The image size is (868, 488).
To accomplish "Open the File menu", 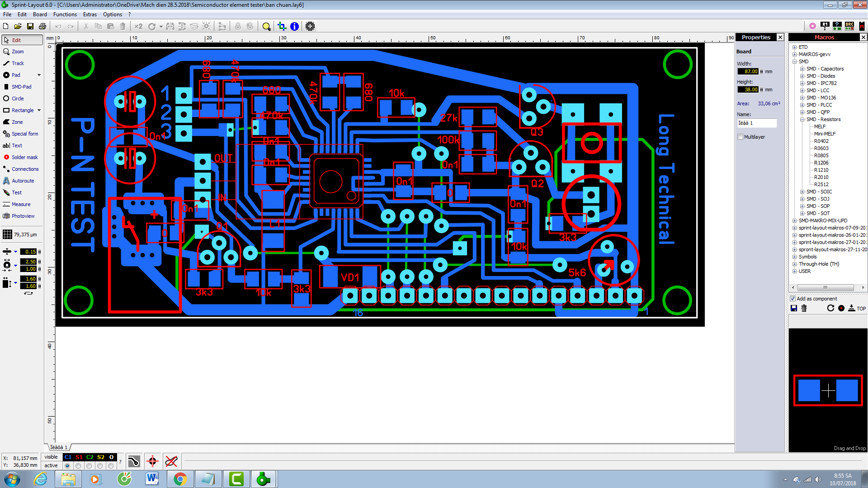I will tap(7, 14).
